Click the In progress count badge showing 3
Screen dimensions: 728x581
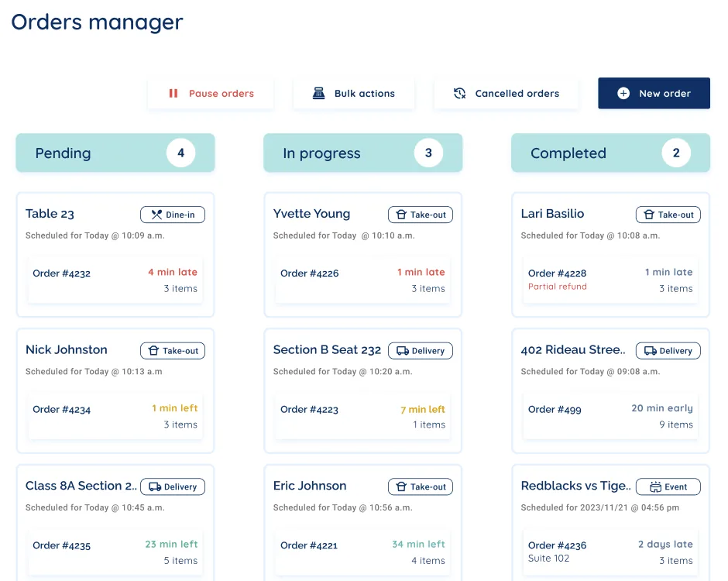tap(428, 153)
